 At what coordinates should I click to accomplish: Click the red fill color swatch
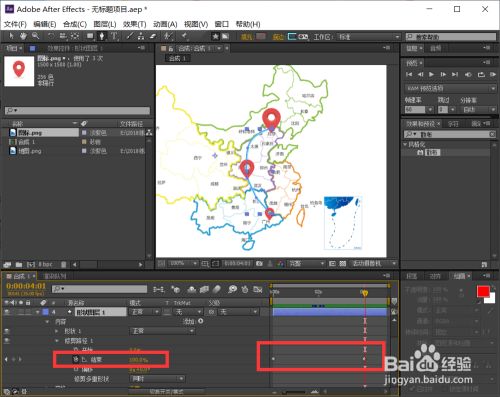click(x=483, y=291)
